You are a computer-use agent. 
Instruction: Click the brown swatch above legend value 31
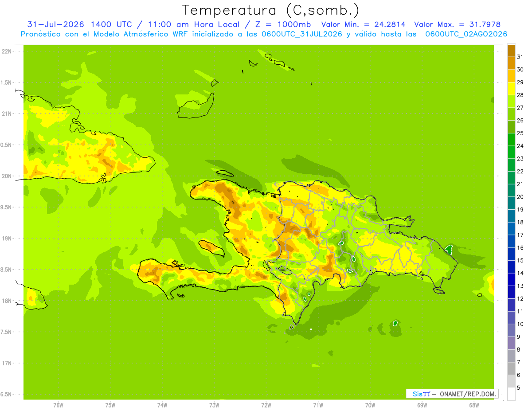(x=511, y=51)
